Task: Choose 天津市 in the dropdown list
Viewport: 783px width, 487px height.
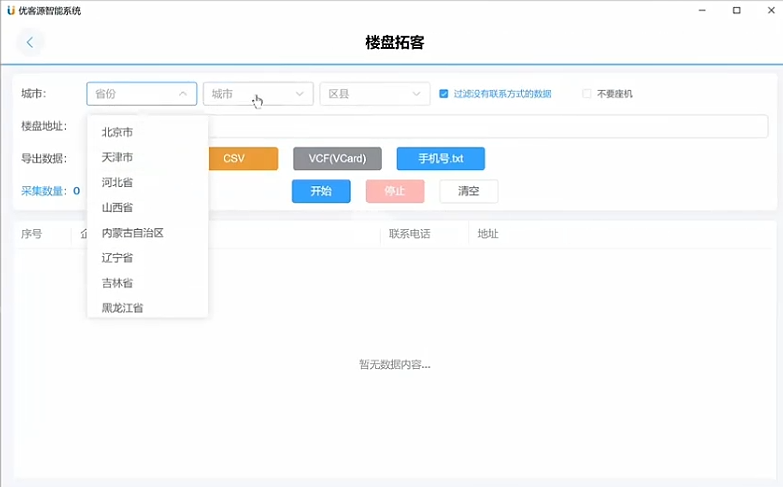Action: [x=117, y=157]
